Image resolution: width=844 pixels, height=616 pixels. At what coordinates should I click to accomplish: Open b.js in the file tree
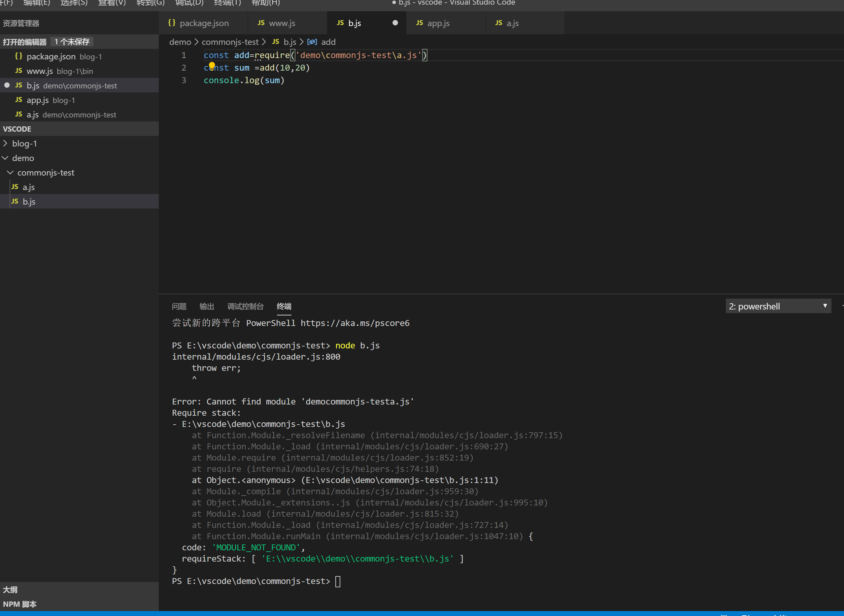pyautogui.click(x=79, y=201)
